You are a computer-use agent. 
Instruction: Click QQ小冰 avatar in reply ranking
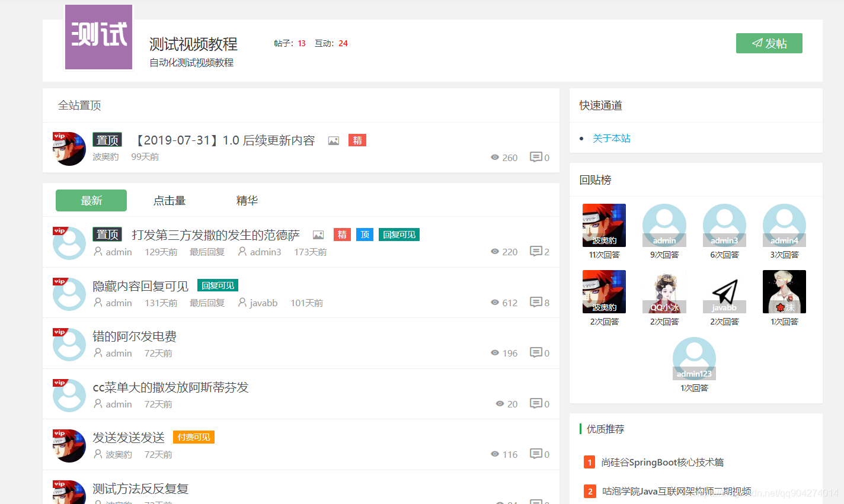pyautogui.click(x=664, y=291)
